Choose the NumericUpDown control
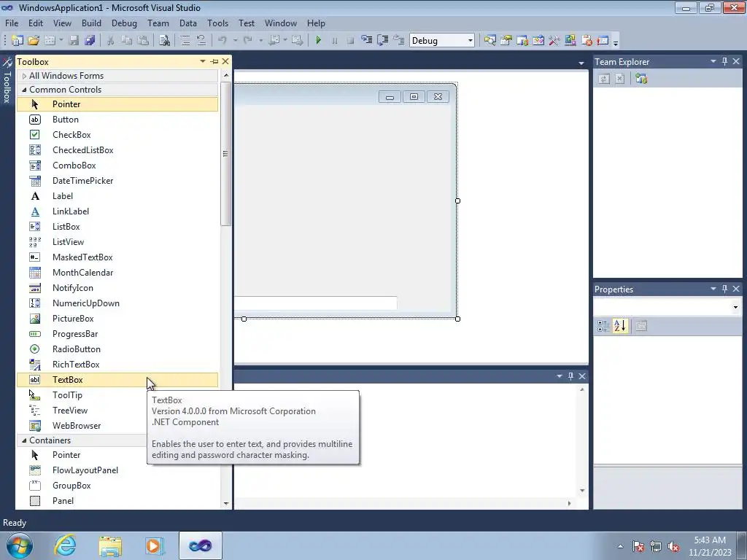Viewport: 747px width, 560px height. coord(117,303)
